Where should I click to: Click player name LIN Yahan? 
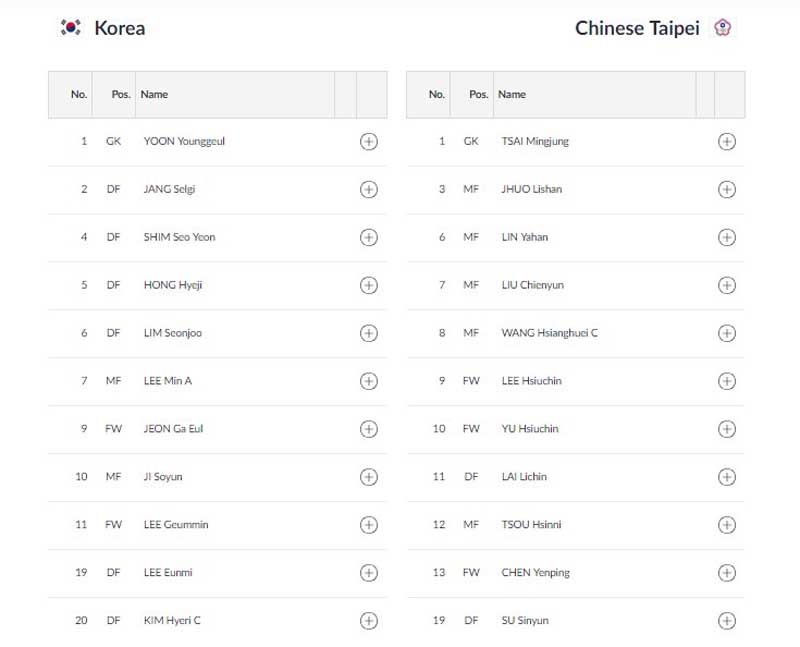coord(524,237)
